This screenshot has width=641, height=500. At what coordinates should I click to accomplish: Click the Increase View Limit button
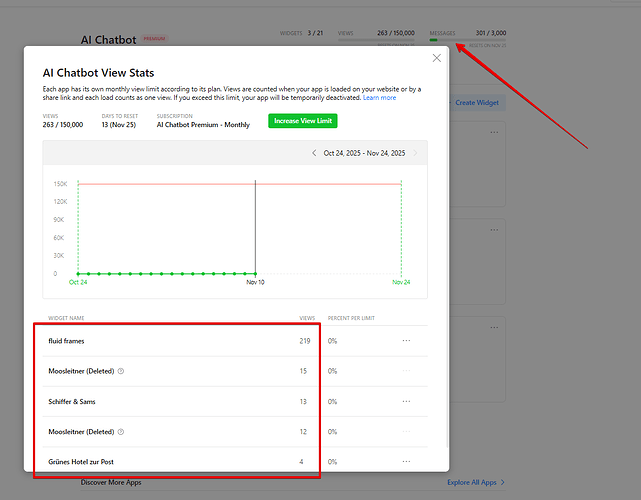coord(303,121)
